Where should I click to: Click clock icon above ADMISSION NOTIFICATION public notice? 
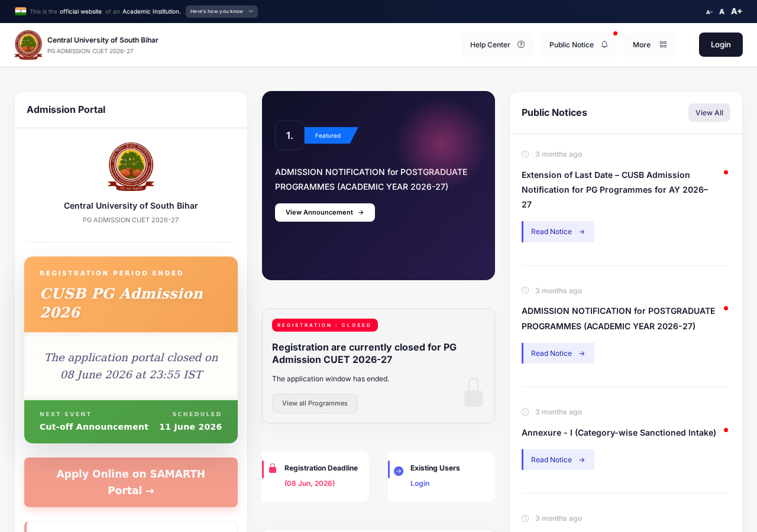pyautogui.click(x=525, y=291)
